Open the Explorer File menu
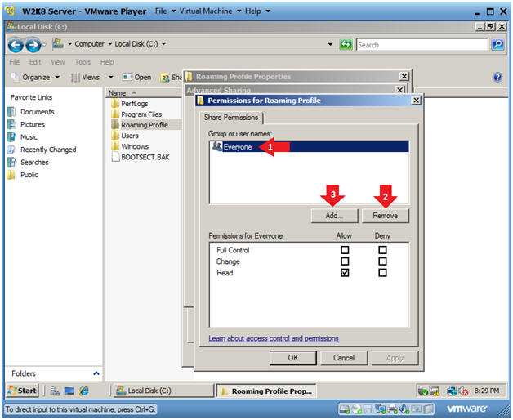 14,62
